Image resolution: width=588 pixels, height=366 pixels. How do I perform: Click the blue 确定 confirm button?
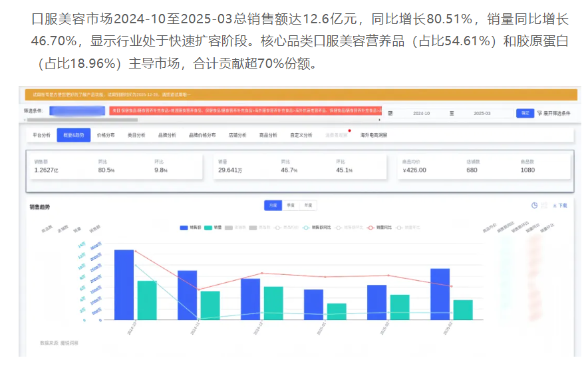(x=525, y=113)
